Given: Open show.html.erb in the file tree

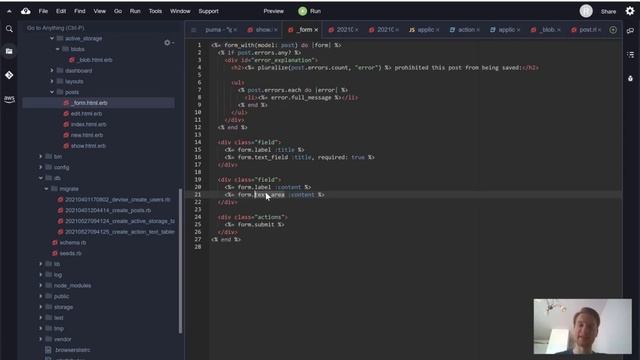Looking at the screenshot, I should pyautogui.click(x=88, y=146).
